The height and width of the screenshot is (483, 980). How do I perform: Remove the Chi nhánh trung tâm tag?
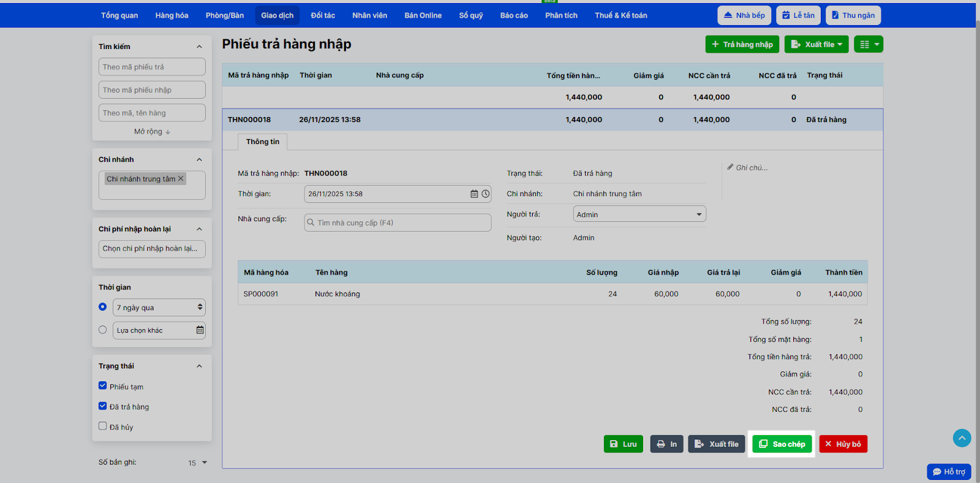181,178
